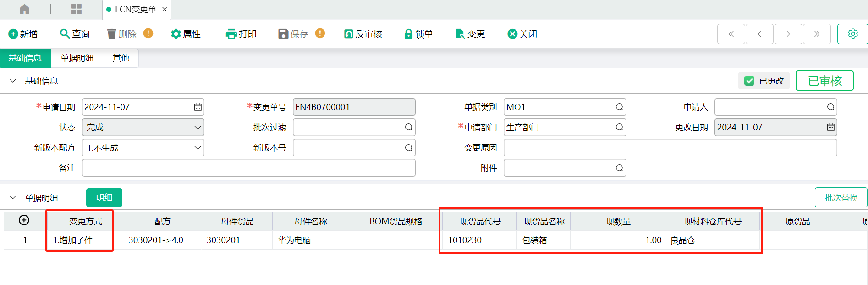This screenshot has width=868, height=285.
Task: Click the 打印 print toolbar icon
Action: point(231,34)
